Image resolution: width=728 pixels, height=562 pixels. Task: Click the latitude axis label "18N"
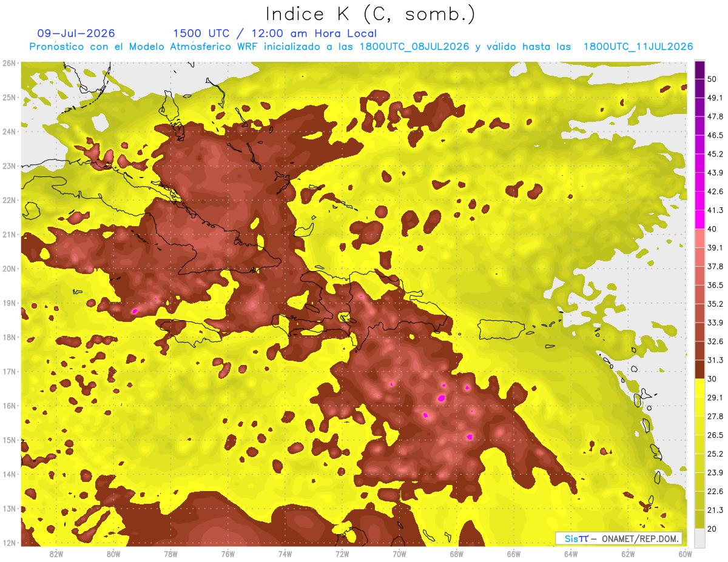tap(8, 338)
